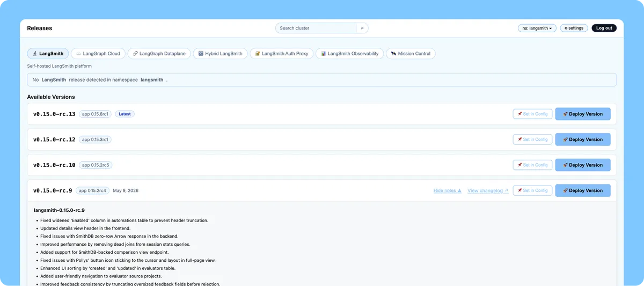This screenshot has height=286, width=644.
Task: Click the pin icon for v0.15.0-rc.12 Set in Config
Action: click(519, 139)
